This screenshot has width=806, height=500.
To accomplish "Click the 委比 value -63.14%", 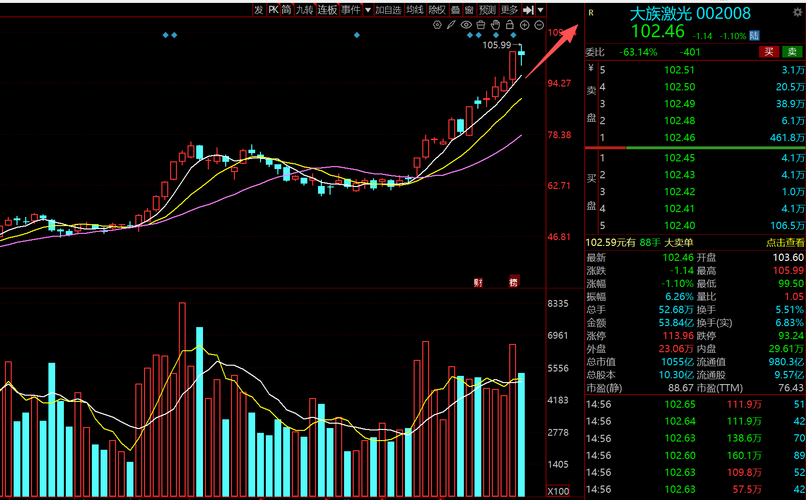I will [638, 52].
